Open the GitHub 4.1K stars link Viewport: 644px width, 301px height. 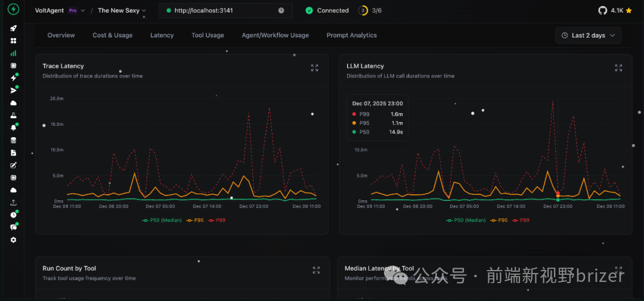614,11
